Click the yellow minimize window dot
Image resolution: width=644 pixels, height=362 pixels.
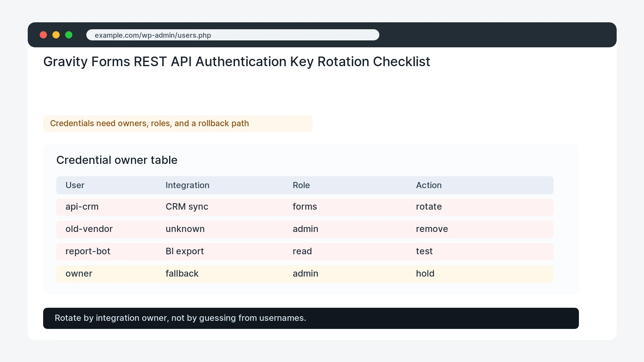click(x=56, y=35)
